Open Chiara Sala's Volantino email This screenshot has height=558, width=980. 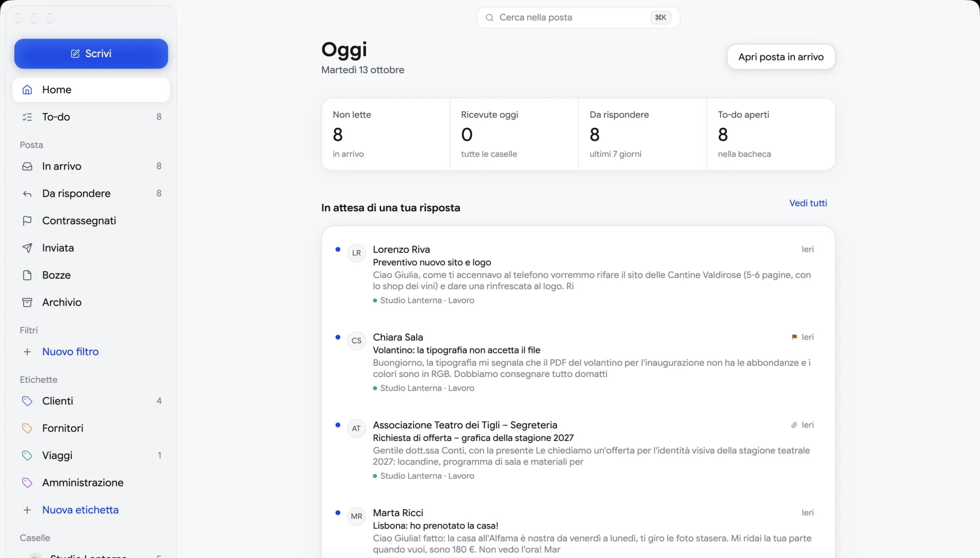[x=578, y=362]
